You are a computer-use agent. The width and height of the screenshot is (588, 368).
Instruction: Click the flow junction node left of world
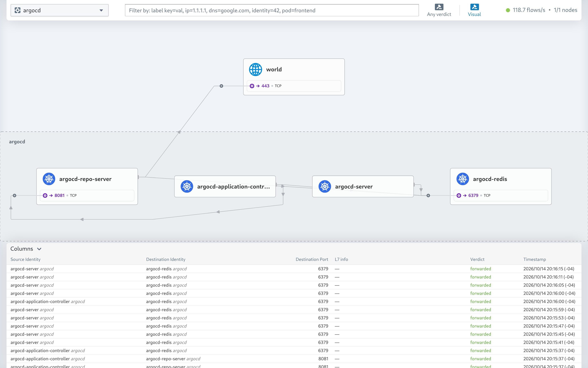pos(221,86)
